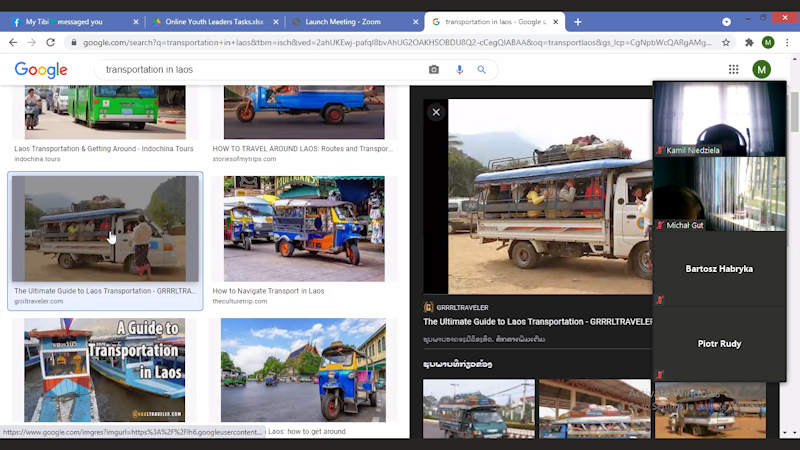
Task: Select Kamil Niedziela's video tile
Action: (x=719, y=118)
